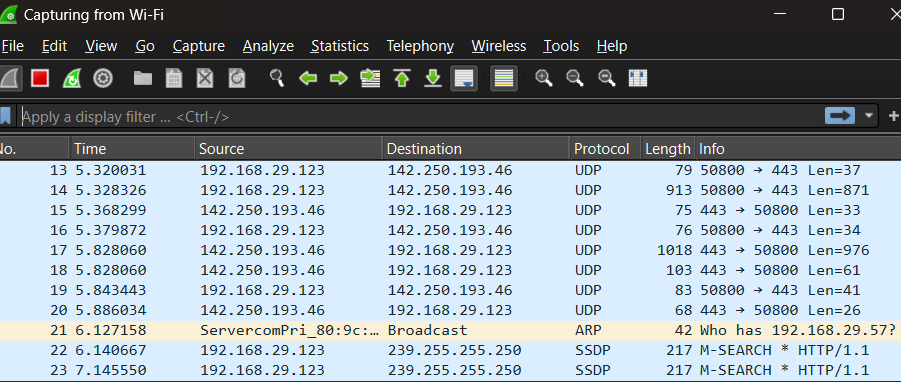Open the display filter bookmark

pyautogui.click(x=6, y=116)
